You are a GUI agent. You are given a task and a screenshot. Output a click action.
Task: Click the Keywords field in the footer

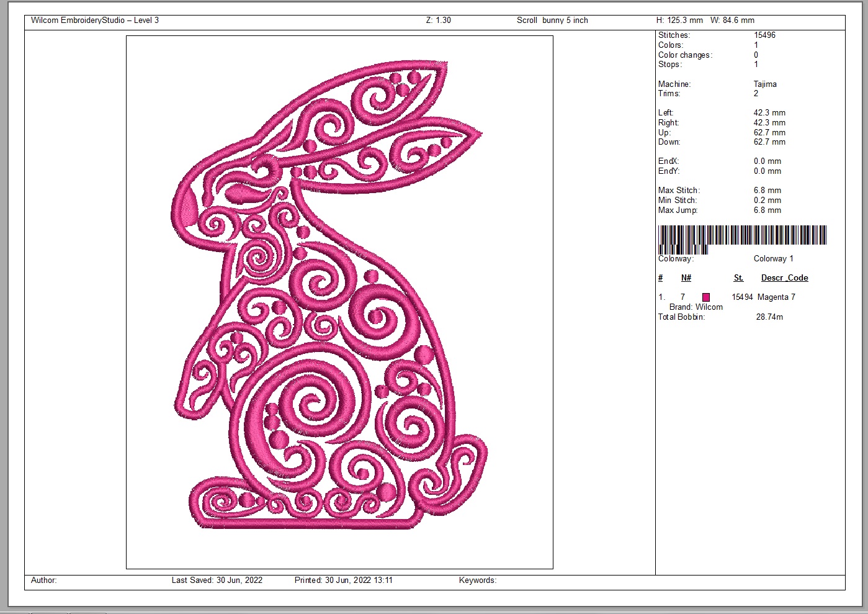[477, 580]
